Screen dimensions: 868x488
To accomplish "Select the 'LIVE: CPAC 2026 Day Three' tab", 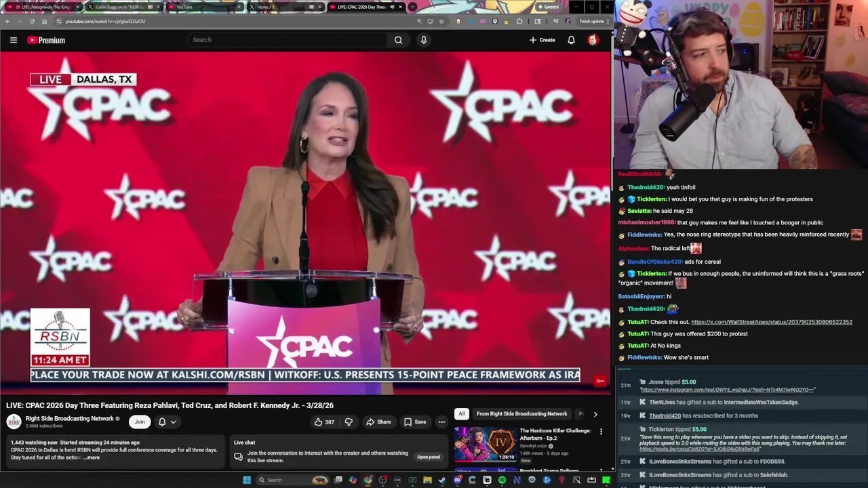I will click(x=365, y=7).
